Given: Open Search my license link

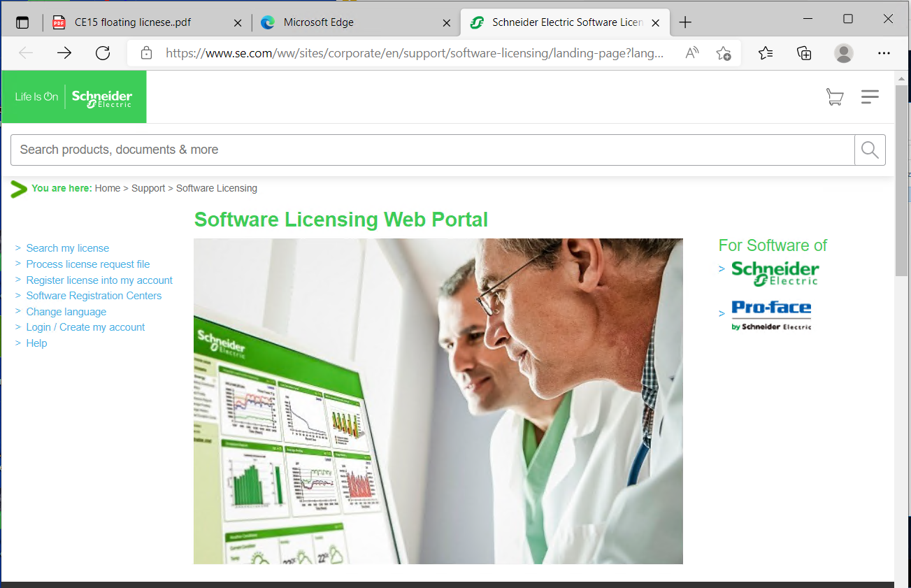Looking at the screenshot, I should [68, 248].
